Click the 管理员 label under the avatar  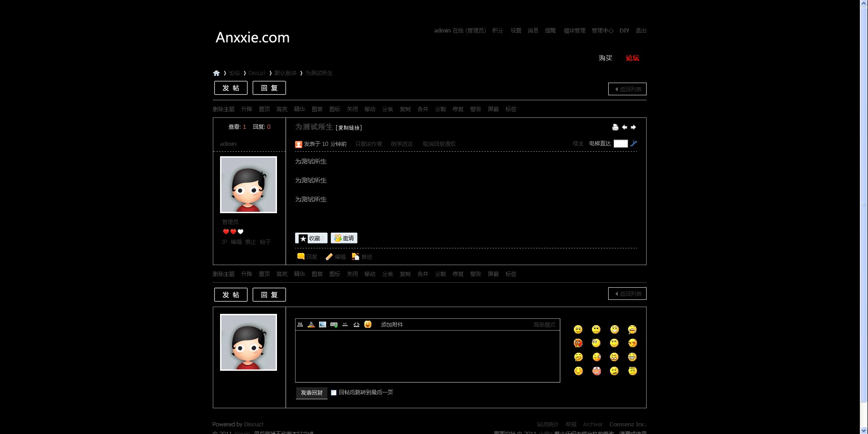(x=230, y=222)
